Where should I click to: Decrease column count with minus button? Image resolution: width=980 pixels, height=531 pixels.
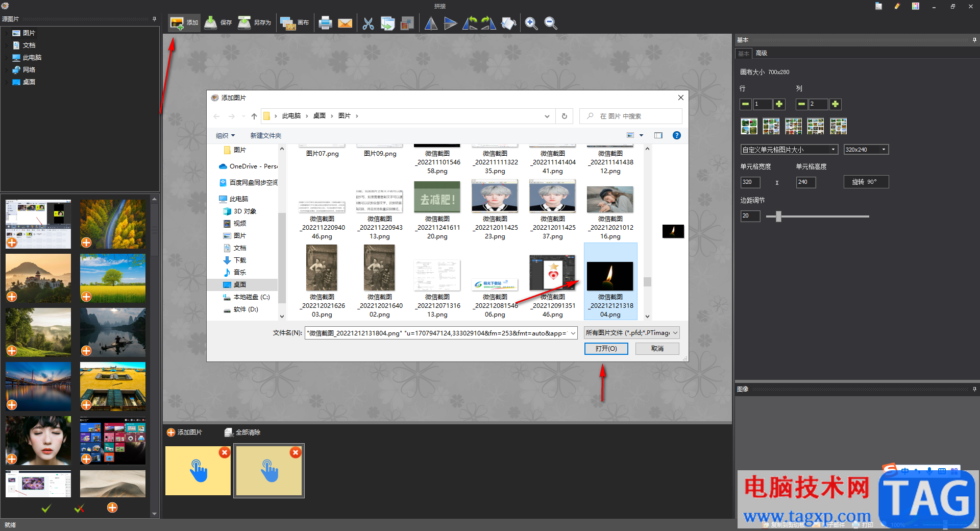802,104
